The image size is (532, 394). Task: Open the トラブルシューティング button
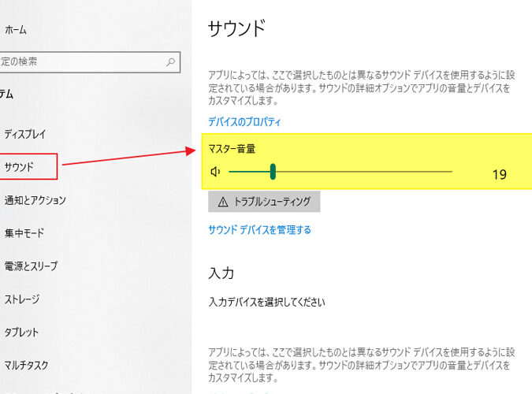tap(264, 202)
